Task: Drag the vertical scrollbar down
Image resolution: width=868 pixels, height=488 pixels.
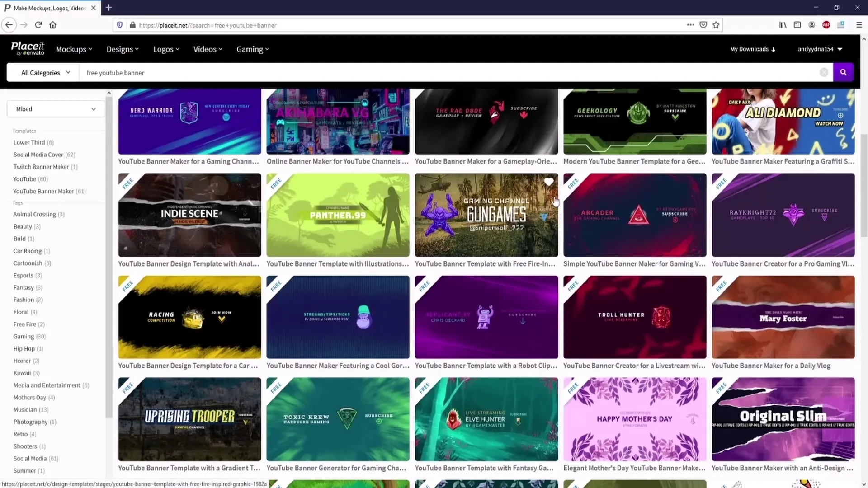Action: point(864,172)
